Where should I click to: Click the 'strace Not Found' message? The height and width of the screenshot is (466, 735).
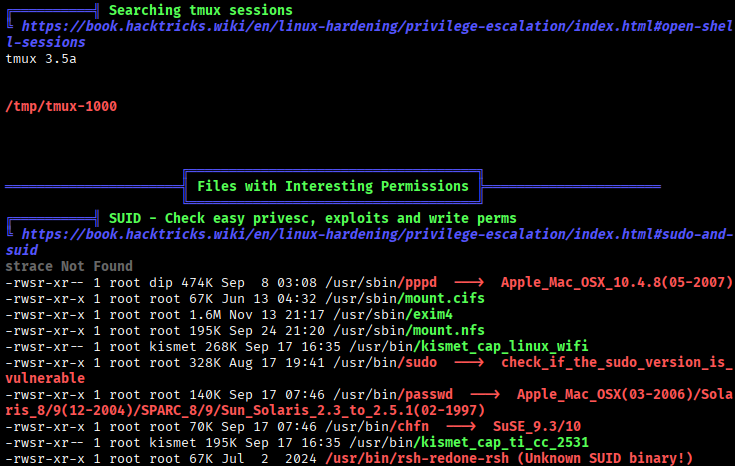[68, 267]
